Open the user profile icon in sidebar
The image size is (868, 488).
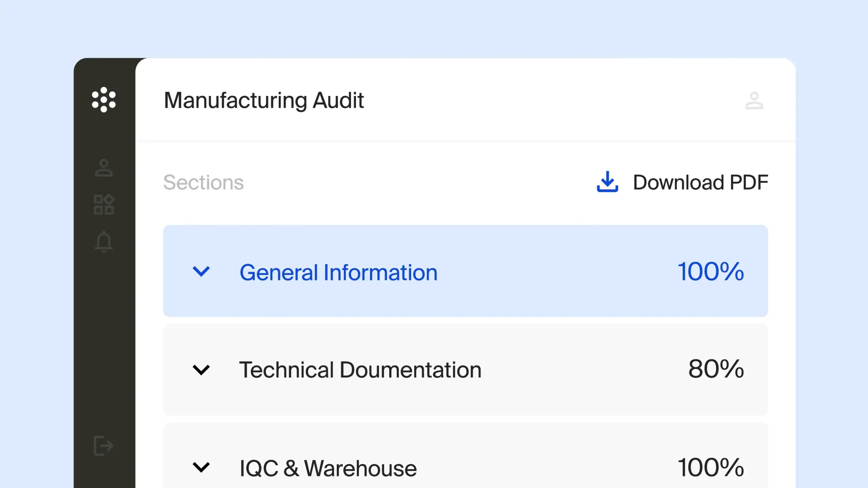coord(104,168)
